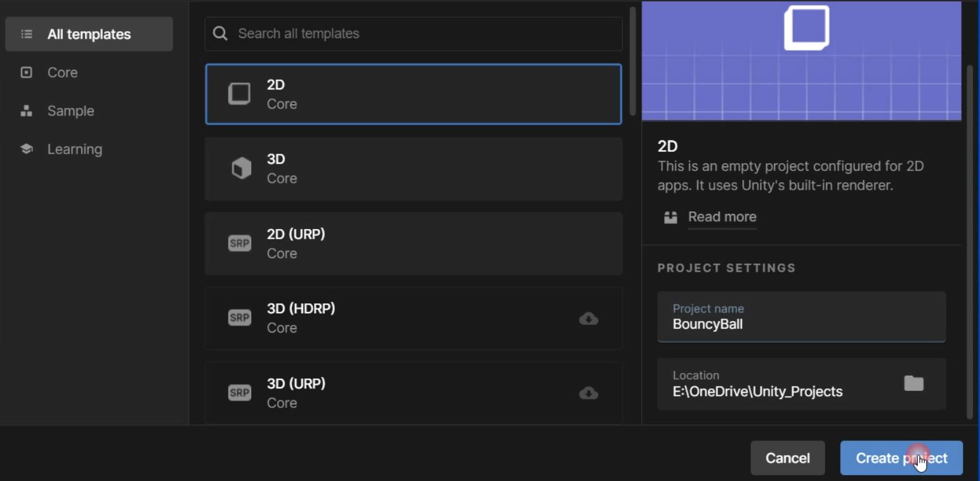
Task: Click the Learning stack icon
Action: (x=25, y=148)
